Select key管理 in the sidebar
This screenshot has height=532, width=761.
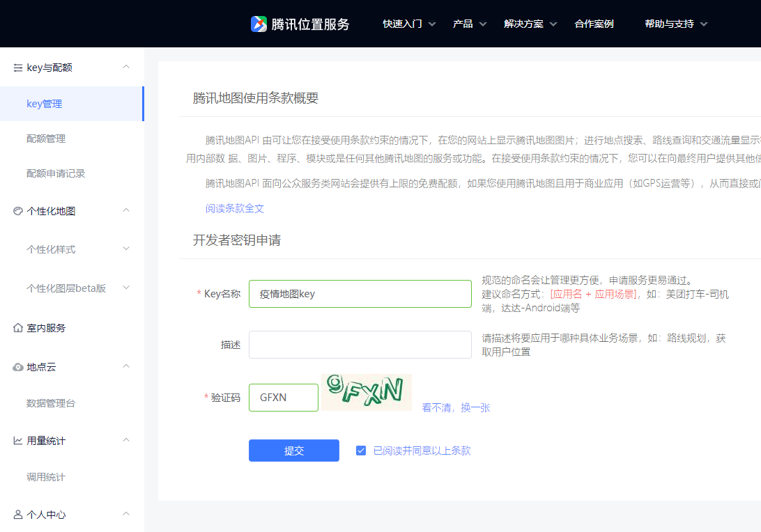pyautogui.click(x=72, y=104)
